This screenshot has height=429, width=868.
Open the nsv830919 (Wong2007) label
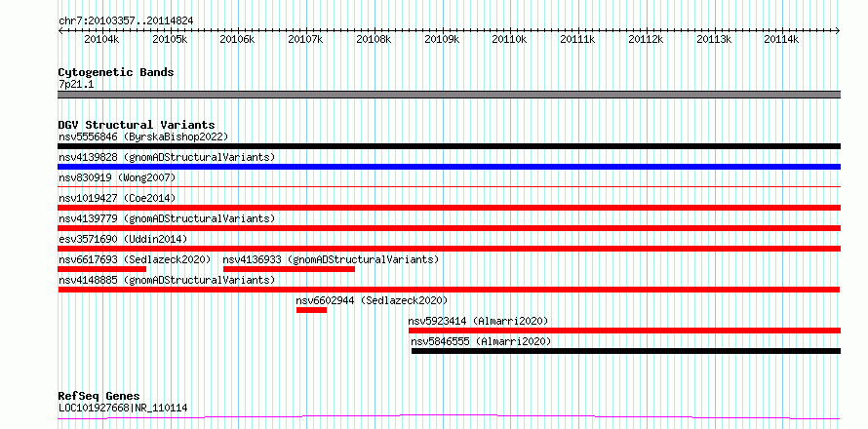[117, 177]
